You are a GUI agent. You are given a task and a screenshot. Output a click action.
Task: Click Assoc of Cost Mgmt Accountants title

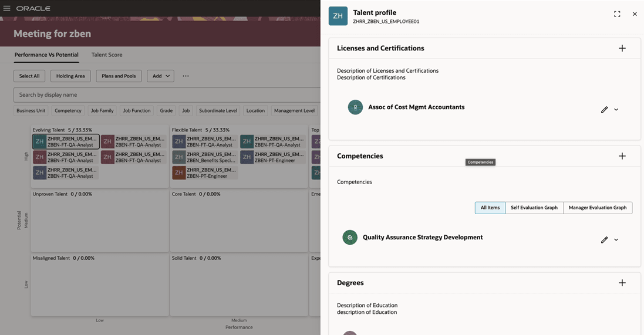(416, 107)
